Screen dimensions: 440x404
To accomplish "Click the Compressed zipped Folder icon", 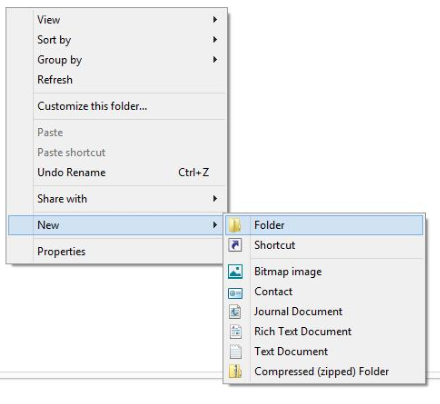I will [235, 371].
